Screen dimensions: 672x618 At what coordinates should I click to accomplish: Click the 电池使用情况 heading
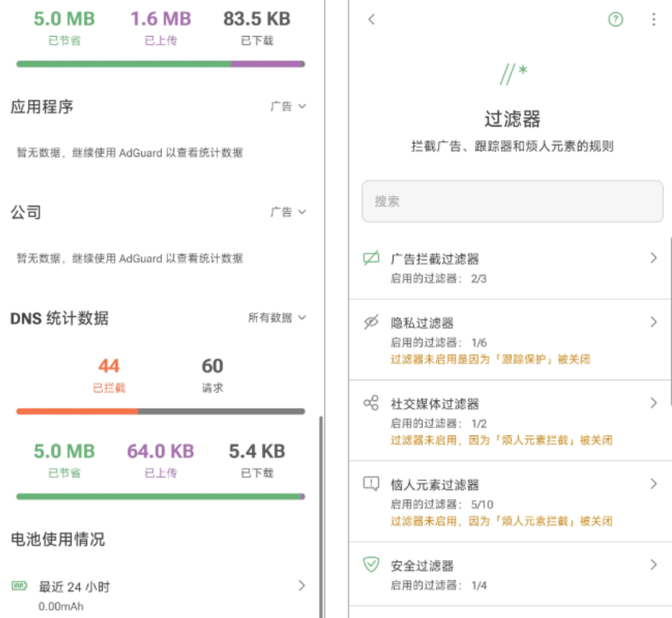58,539
